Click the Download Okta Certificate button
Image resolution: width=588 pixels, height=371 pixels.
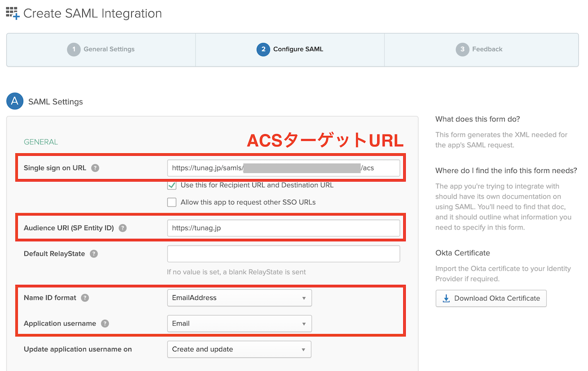[491, 298]
